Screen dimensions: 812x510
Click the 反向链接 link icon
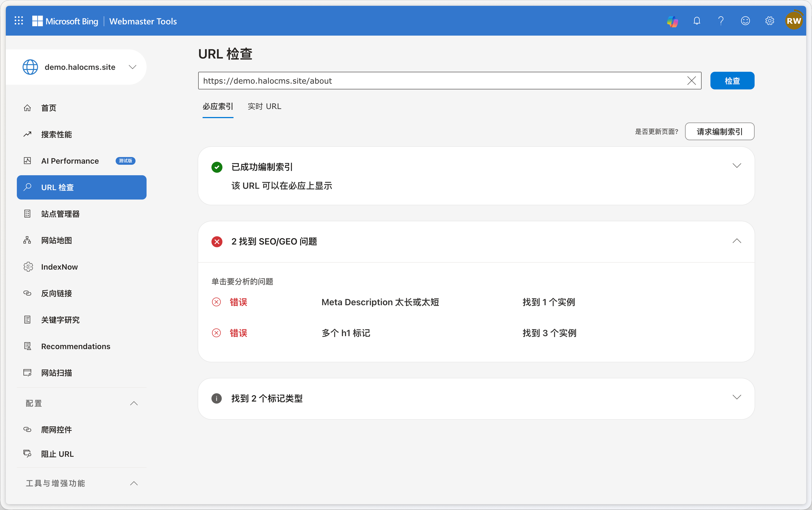click(27, 293)
